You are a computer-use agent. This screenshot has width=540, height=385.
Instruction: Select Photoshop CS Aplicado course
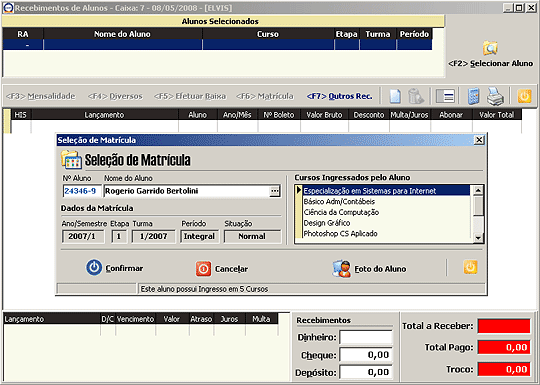[340, 233]
